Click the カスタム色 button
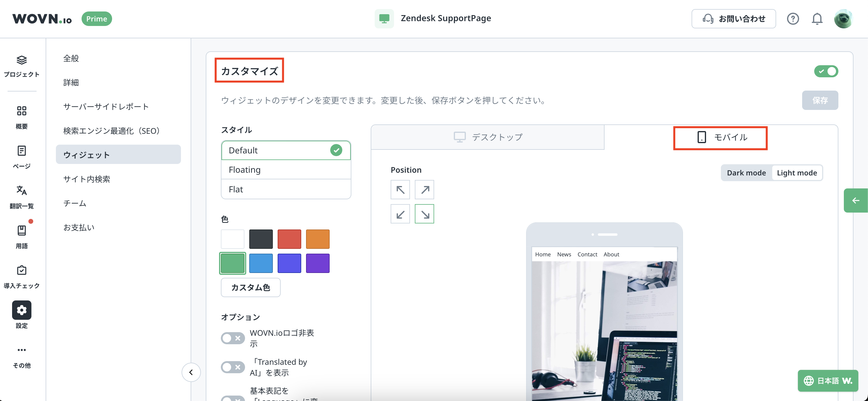The image size is (868, 401). [x=250, y=287]
